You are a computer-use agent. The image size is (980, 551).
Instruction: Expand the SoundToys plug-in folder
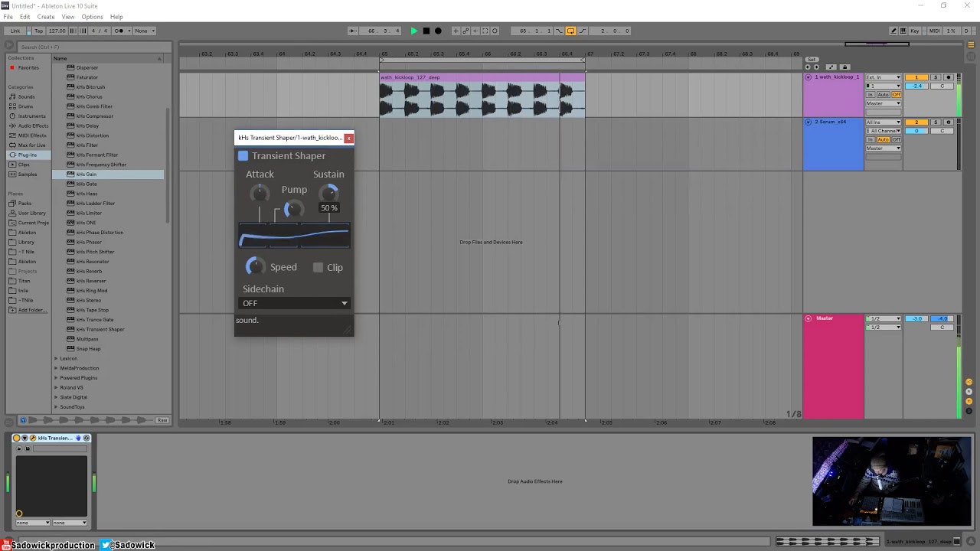click(56, 407)
